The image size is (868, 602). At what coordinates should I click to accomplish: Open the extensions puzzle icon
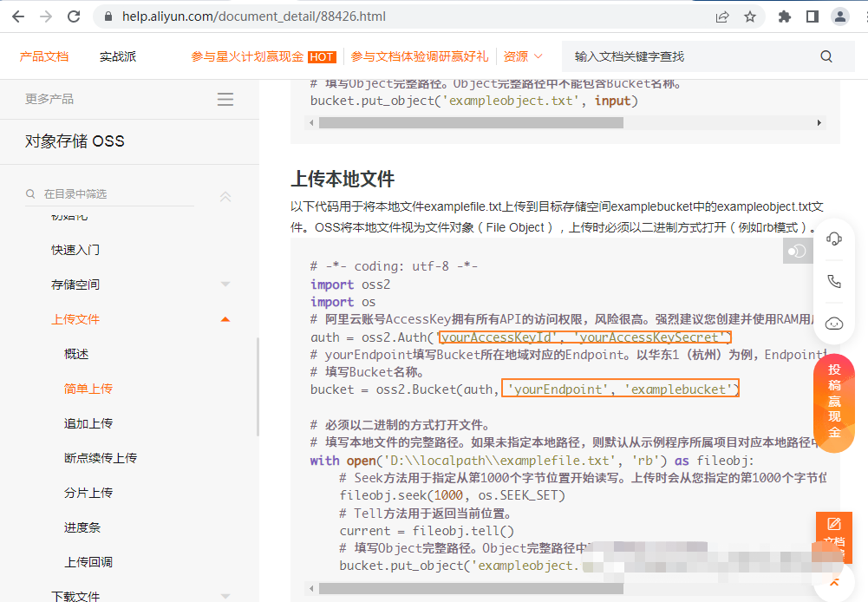pyautogui.click(x=785, y=16)
